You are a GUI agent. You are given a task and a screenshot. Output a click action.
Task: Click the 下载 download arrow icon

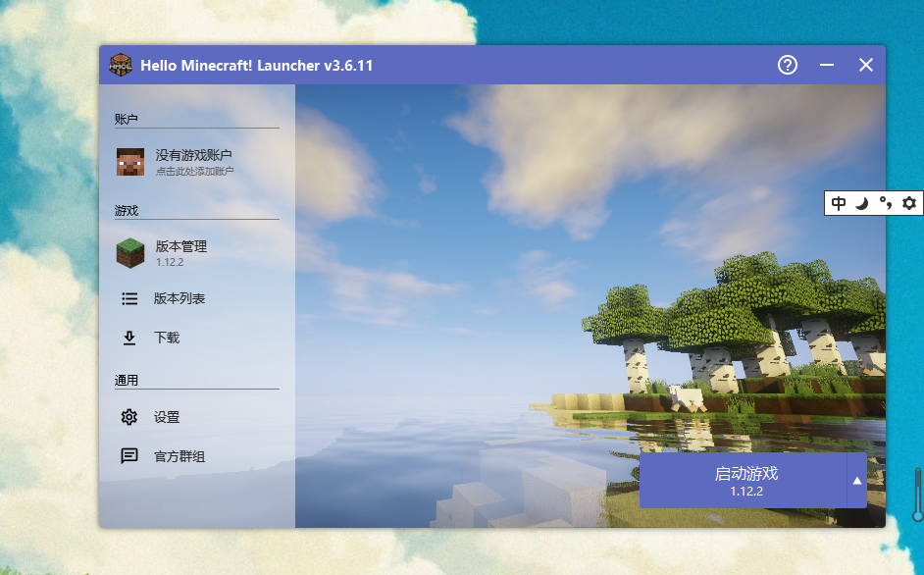[129, 338]
